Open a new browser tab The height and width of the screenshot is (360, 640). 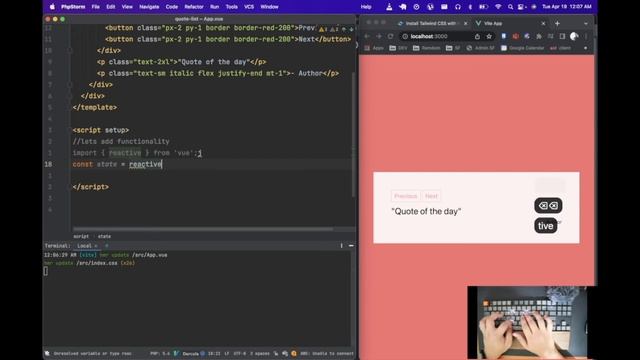(x=557, y=24)
